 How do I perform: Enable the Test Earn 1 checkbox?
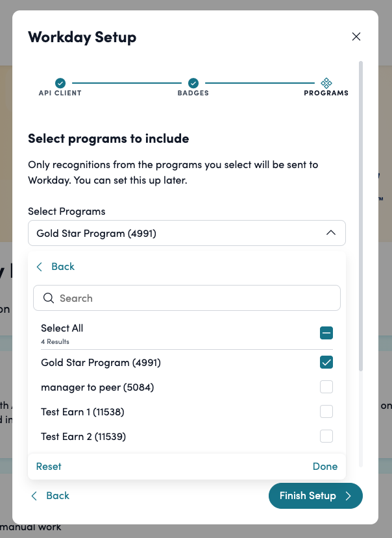click(326, 411)
